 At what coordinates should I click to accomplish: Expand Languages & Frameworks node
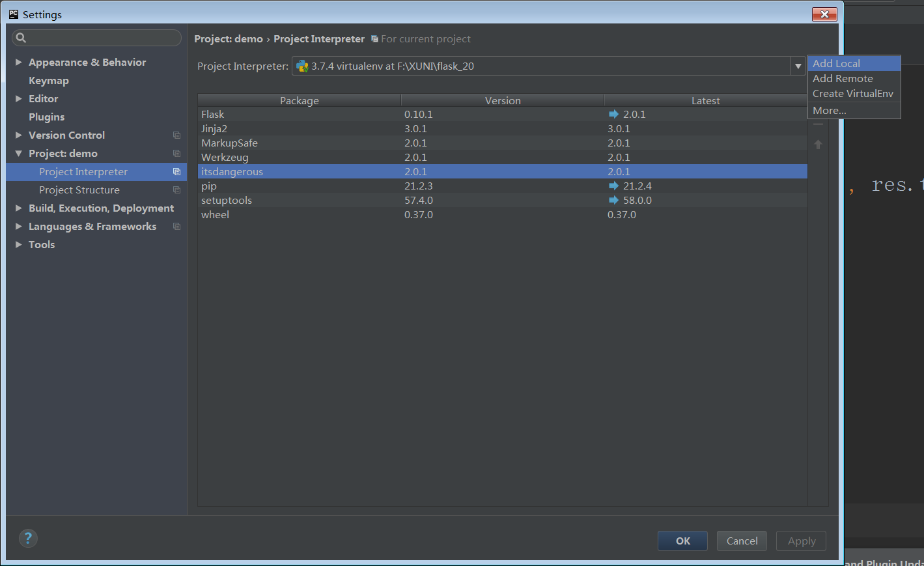click(19, 226)
